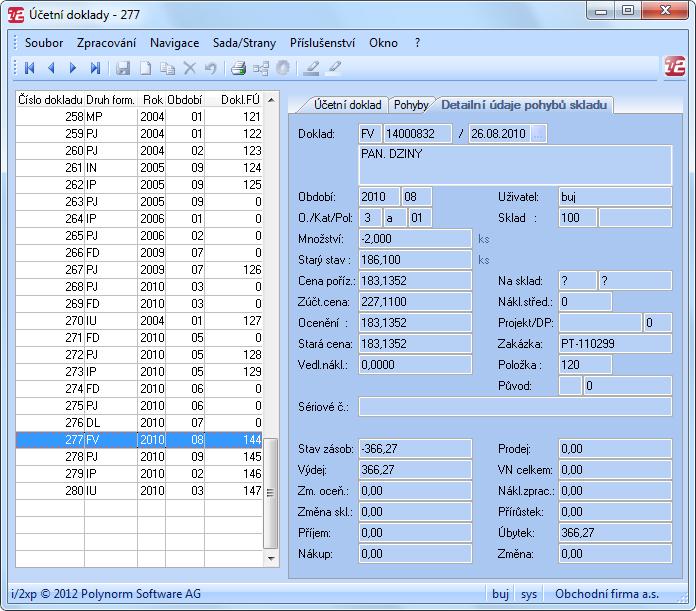Click the Položka field 120
Screen dimensions: 696x611
coord(585,365)
